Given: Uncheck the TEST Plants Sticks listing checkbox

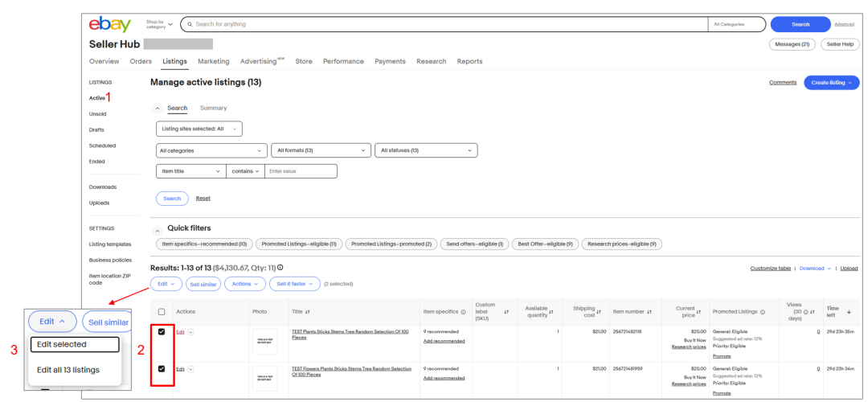Looking at the screenshot, I should point(162,332).
